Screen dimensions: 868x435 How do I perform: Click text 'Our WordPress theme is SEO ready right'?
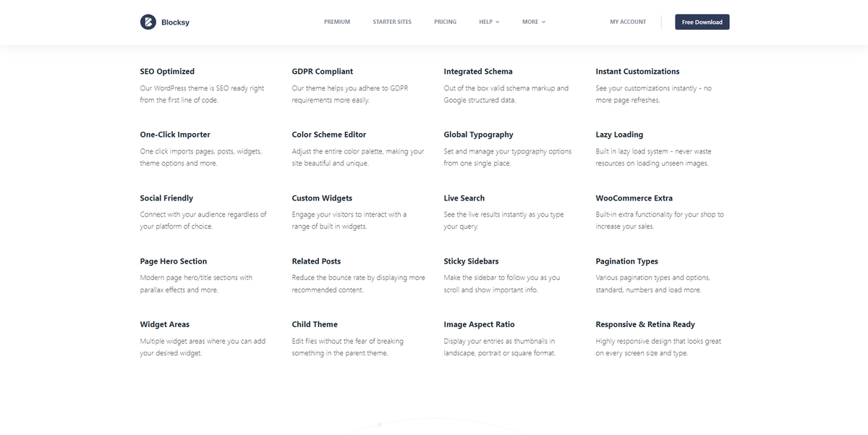pos(202,88)
